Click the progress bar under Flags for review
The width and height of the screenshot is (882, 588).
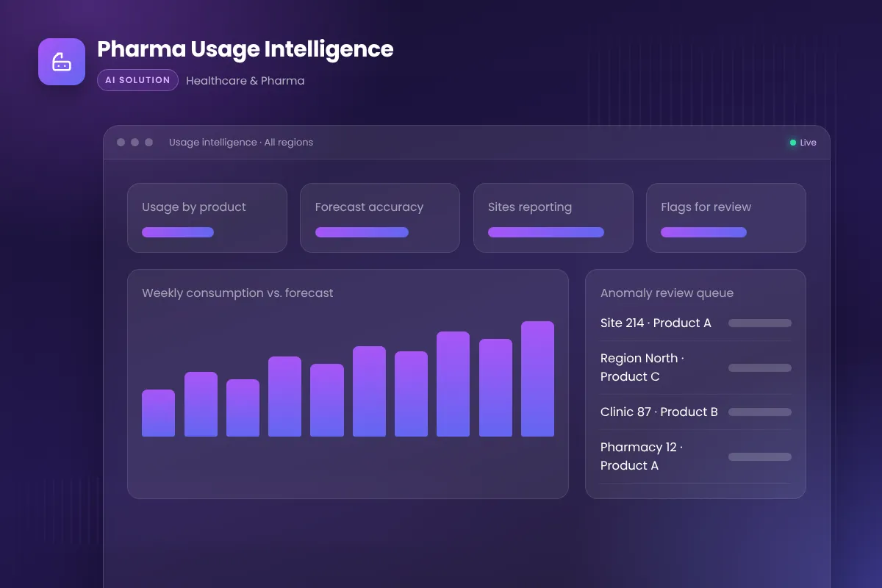[x=703, y=232]
